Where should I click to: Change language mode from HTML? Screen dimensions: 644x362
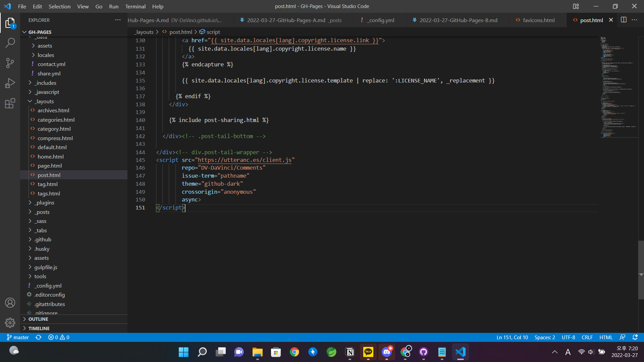pos(606,338)
